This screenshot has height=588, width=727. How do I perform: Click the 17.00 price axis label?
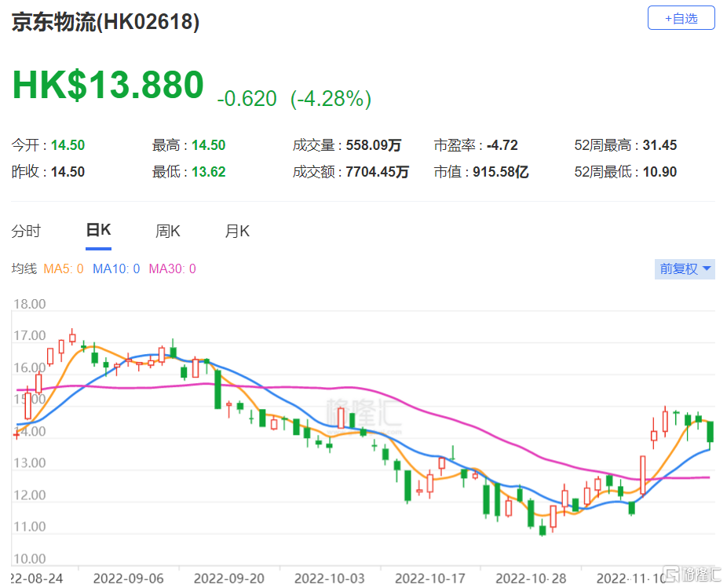pyautogui.click(x=30, y=336)
